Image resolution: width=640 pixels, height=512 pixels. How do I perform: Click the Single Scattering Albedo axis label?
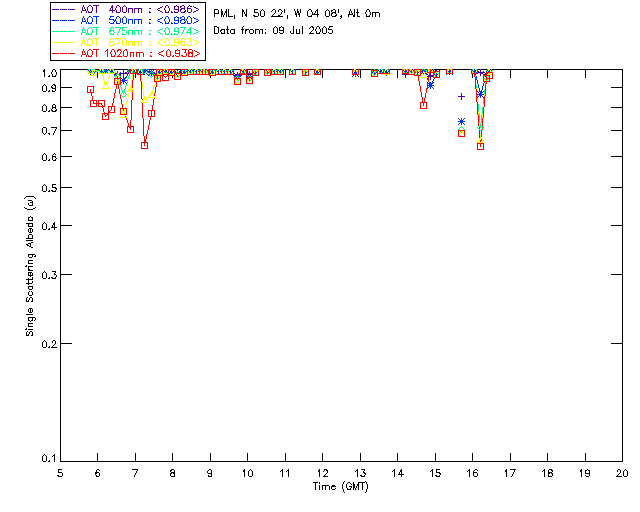coord(30,266)
